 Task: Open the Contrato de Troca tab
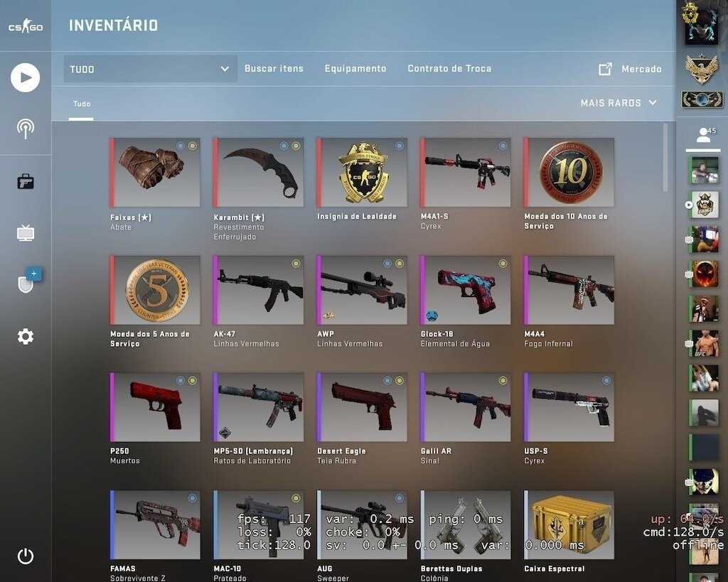(x=449, y=69)
